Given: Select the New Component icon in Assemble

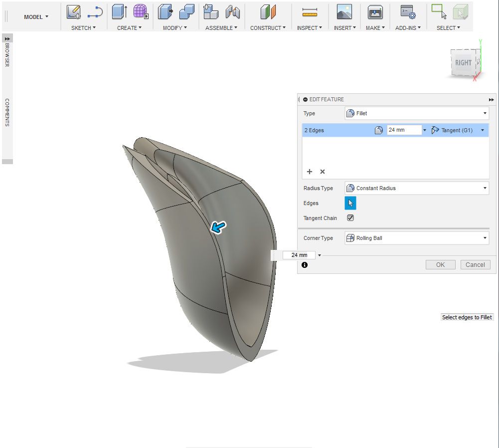Looking at the screenshot, I should tap(211, 12).
